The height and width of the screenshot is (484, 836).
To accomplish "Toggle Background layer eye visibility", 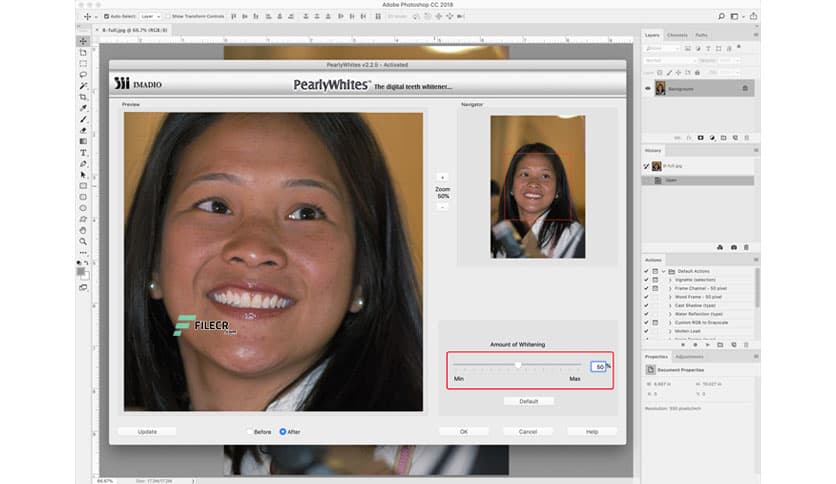I will tap(648, 88).
